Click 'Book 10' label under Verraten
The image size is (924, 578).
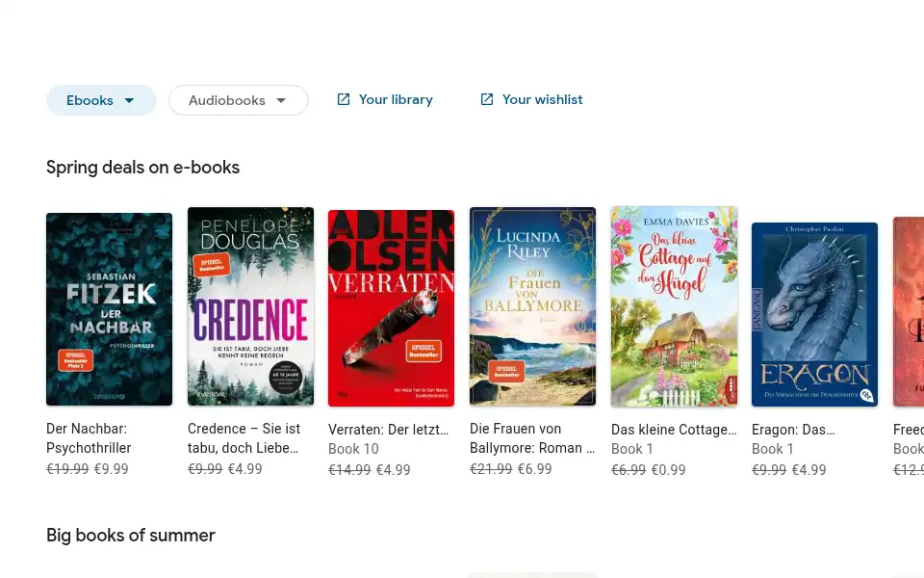pyautogui.click(x=353, y=449)
